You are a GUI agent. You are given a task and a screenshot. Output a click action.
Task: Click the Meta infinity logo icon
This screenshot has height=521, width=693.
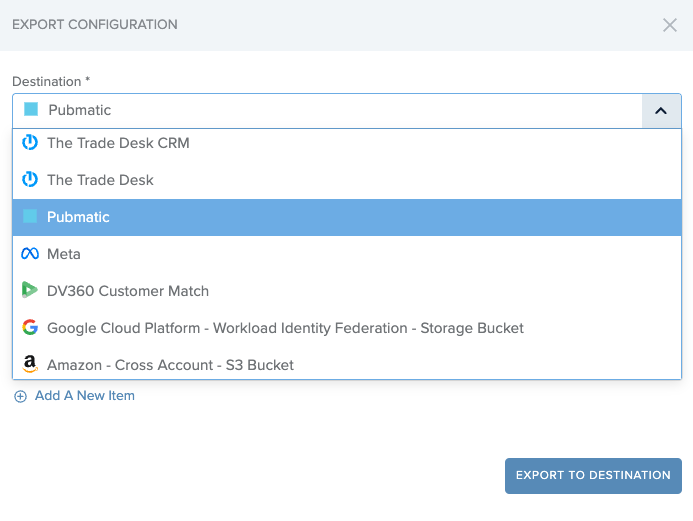pyautogui.click(x=30, y=254)
